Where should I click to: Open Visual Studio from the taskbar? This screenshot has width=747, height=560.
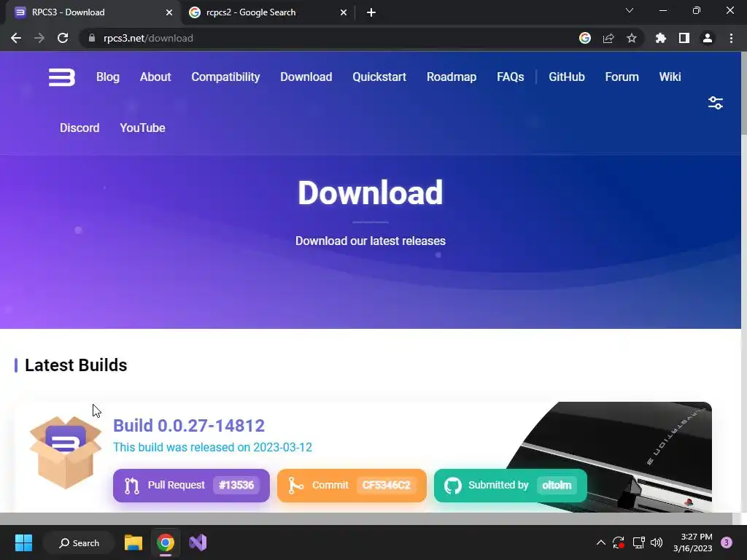click(198, 542)
